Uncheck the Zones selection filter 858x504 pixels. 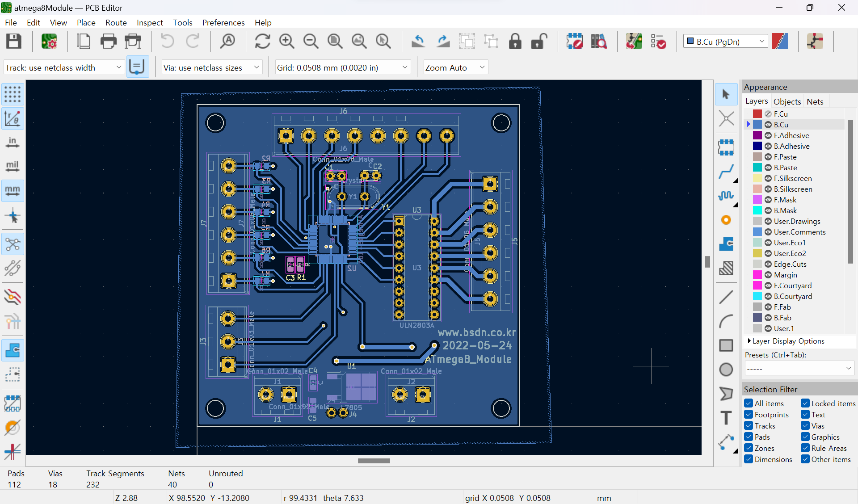(749, 448)
